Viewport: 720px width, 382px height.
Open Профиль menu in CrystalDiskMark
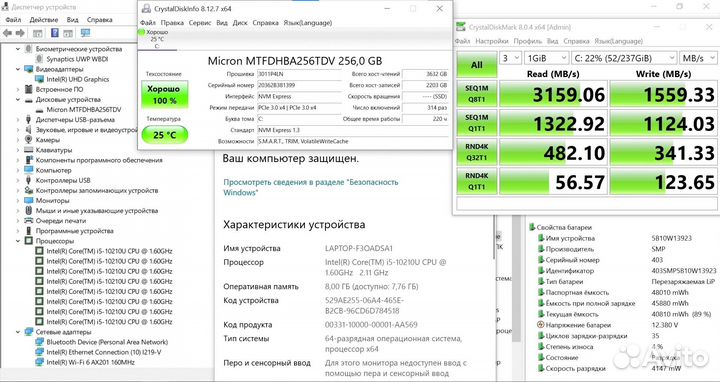(528, 41)
